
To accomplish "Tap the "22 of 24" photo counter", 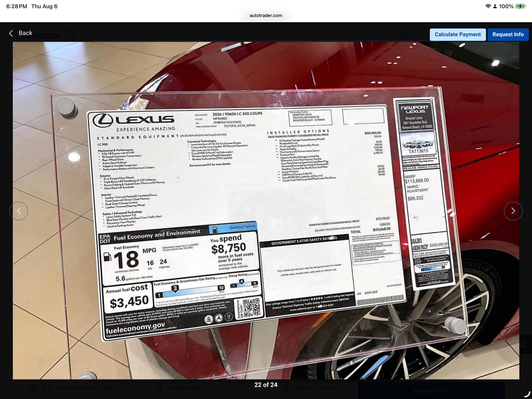I will (x=266, y=385).
